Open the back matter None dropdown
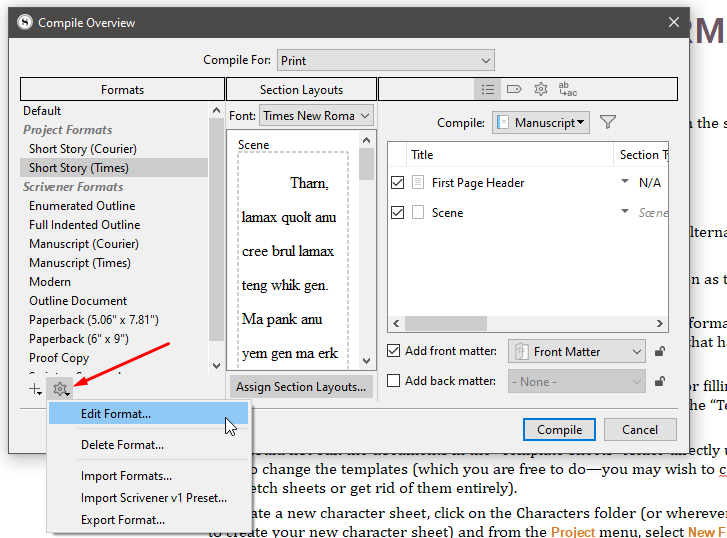The height and width of the screenshot is (538, 727). tap(576, 381)
